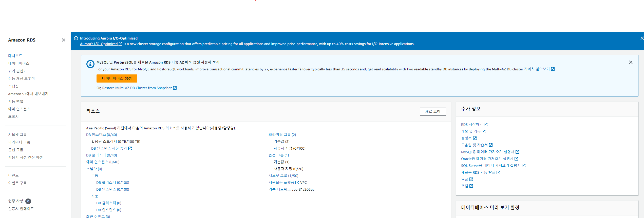The width and height of the screenshot is (644, 218).
Task: Click external icon beside 요금 link
Action: (471, 179)
